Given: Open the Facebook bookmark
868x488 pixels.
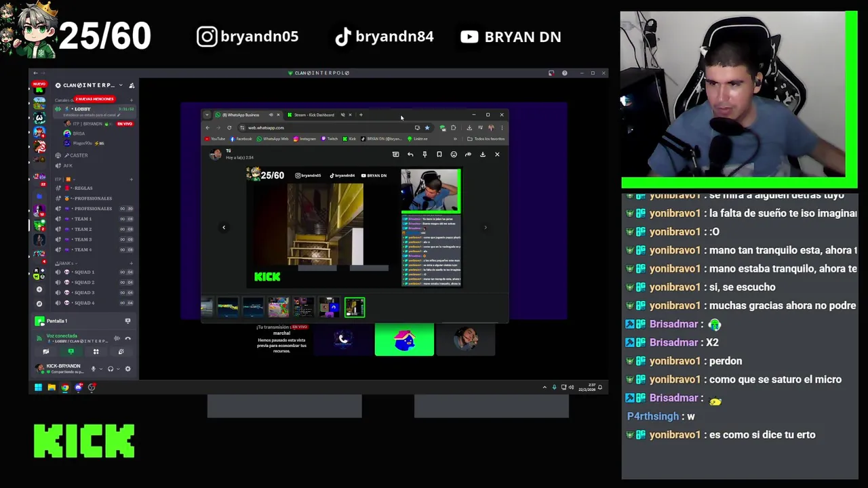Looking at the screenshot, I should point(241,139).
